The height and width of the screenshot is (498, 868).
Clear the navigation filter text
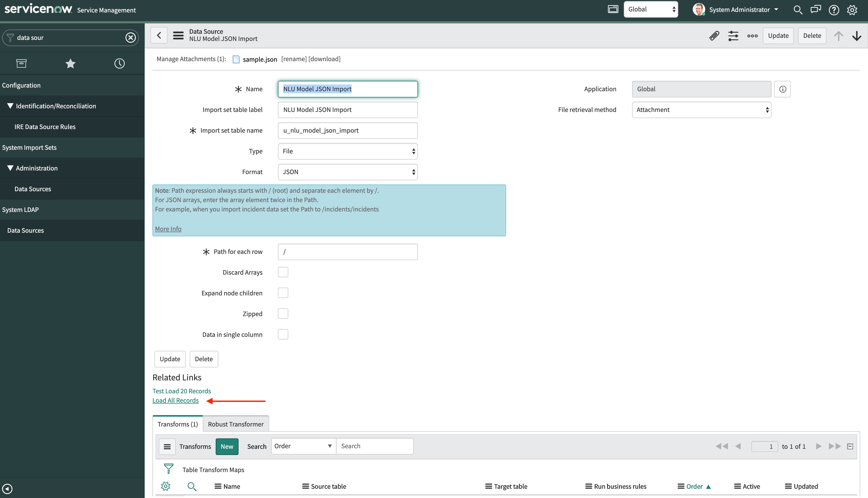coord(130,38)
